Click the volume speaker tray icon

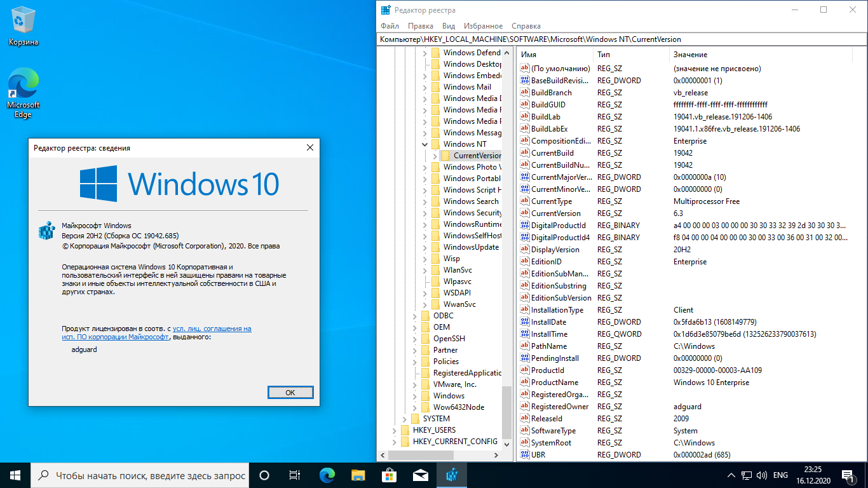pos(761,475)
